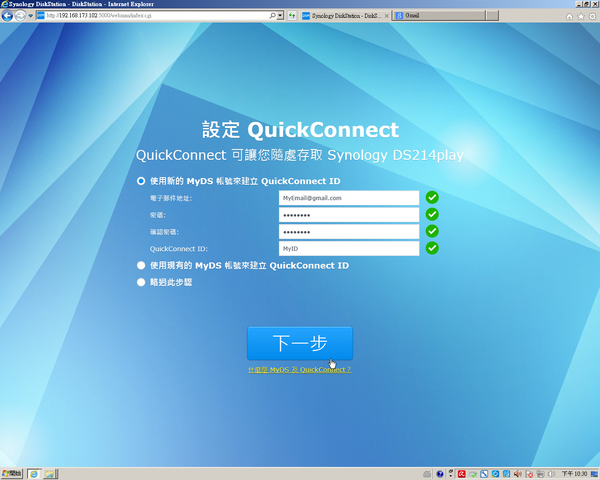Click the blue circular sync tray icon
The width and height of the screenshot is (600, 480).
[495, 474]
